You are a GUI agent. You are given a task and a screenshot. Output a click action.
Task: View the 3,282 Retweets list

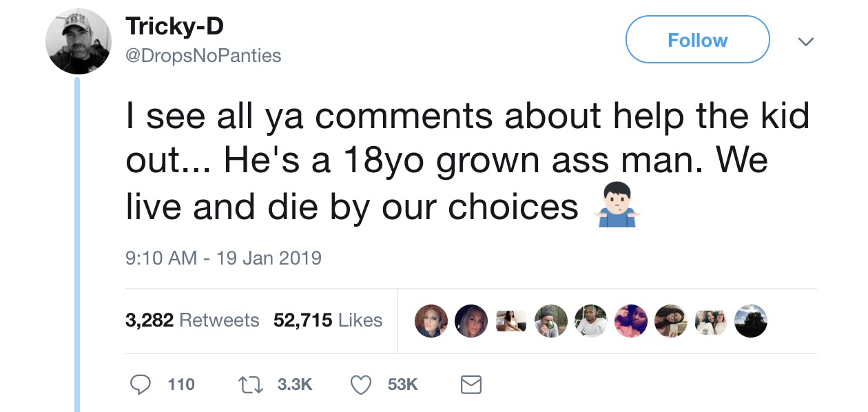(x=192, y=320)
